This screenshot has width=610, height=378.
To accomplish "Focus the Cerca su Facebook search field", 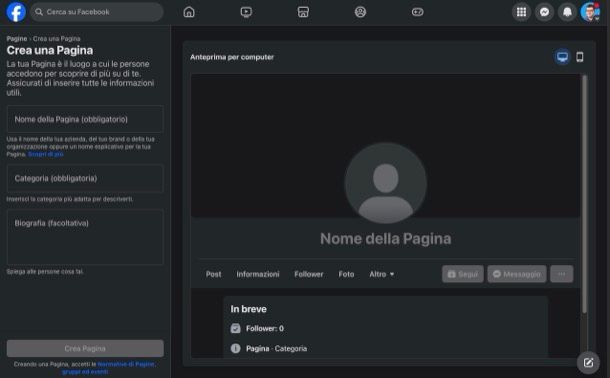I will (x=97, y=12).
